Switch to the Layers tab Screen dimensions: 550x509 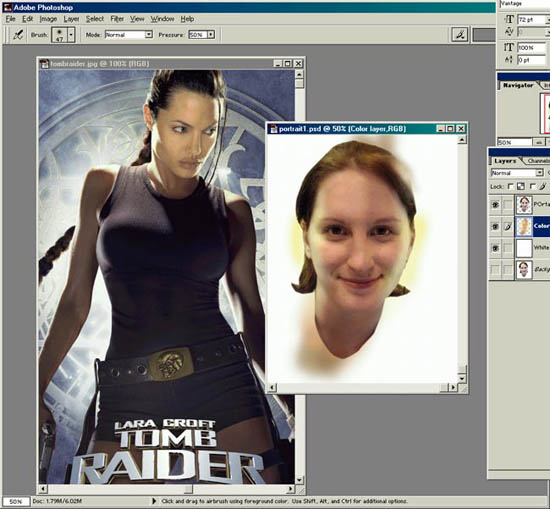tap(505, 161)
